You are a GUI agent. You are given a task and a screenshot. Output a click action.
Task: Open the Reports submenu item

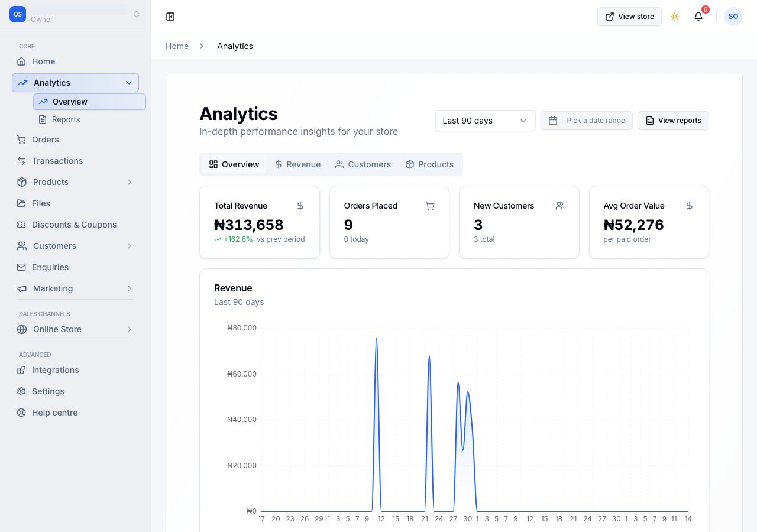(89, 119)
